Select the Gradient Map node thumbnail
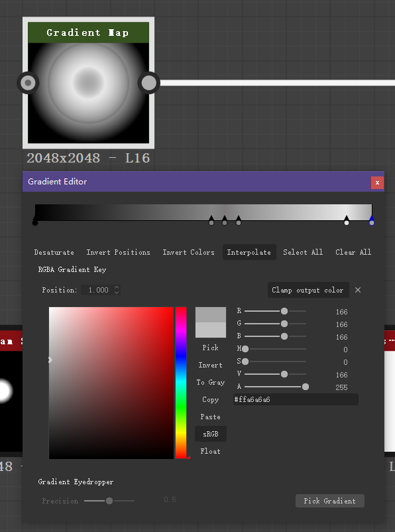The height and width of the screenshot is (532, 395). tap(89, 93)
